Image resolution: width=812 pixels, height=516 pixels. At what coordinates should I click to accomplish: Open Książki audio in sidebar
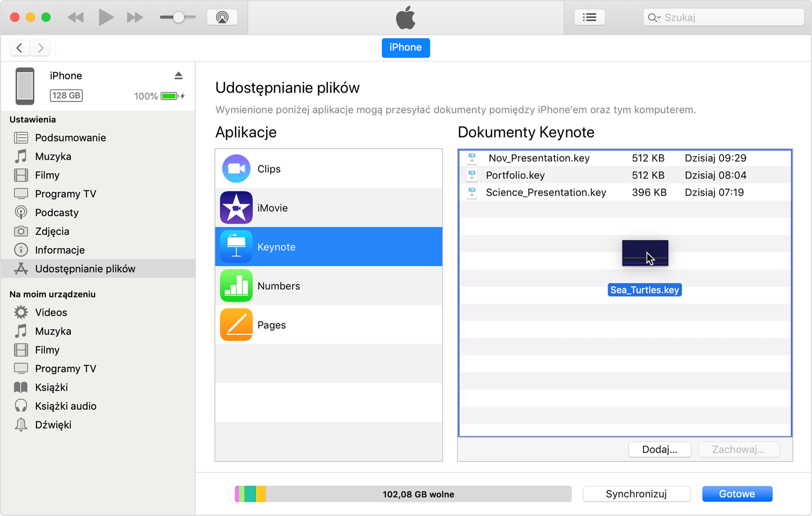pos(98,406)
